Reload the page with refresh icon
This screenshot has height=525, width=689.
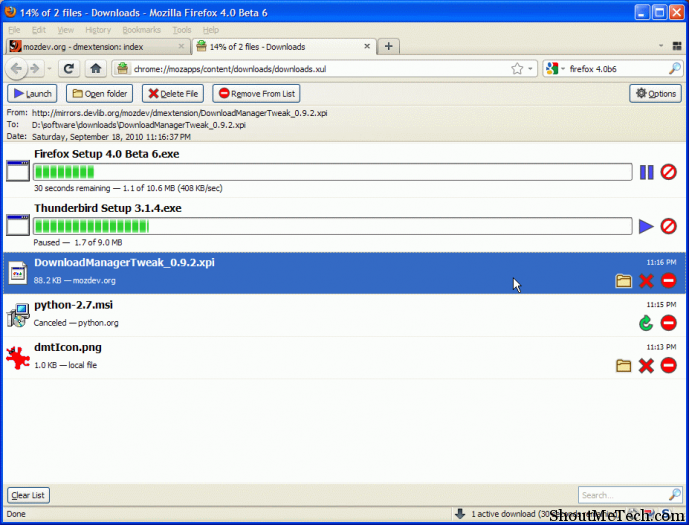(69, 69)
